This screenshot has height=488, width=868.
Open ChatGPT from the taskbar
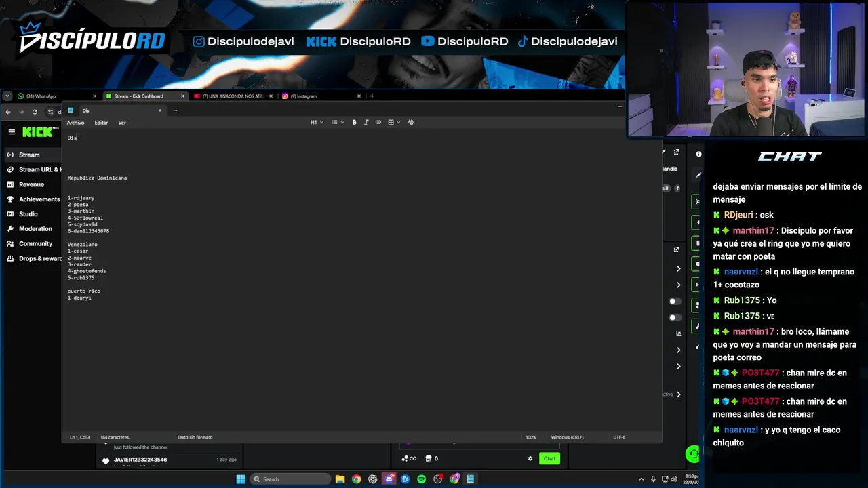(x=373, y=479)
